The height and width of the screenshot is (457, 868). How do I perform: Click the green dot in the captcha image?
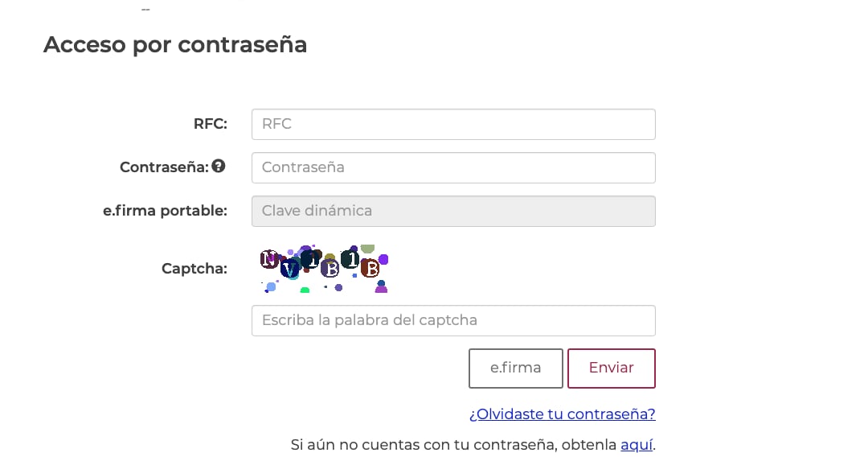[305, 290]
